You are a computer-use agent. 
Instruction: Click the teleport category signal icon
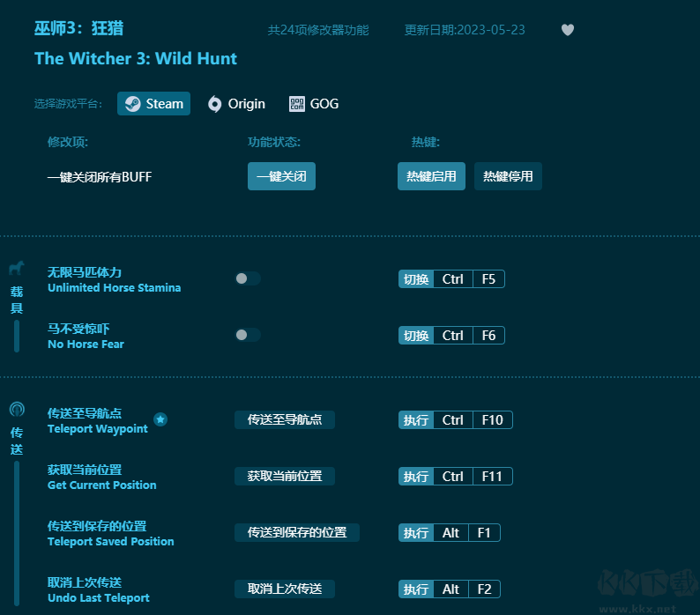pos(17,409)
